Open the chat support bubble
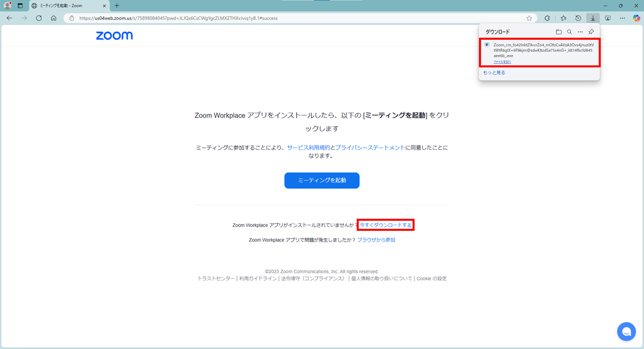The height and width of the screenshot is (349, 644). 626,331
